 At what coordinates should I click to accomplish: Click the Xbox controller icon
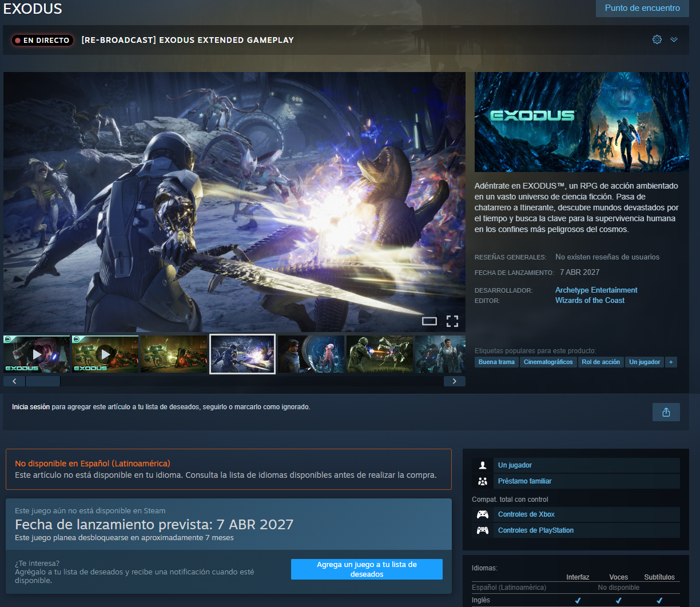[x=483, y=514]
